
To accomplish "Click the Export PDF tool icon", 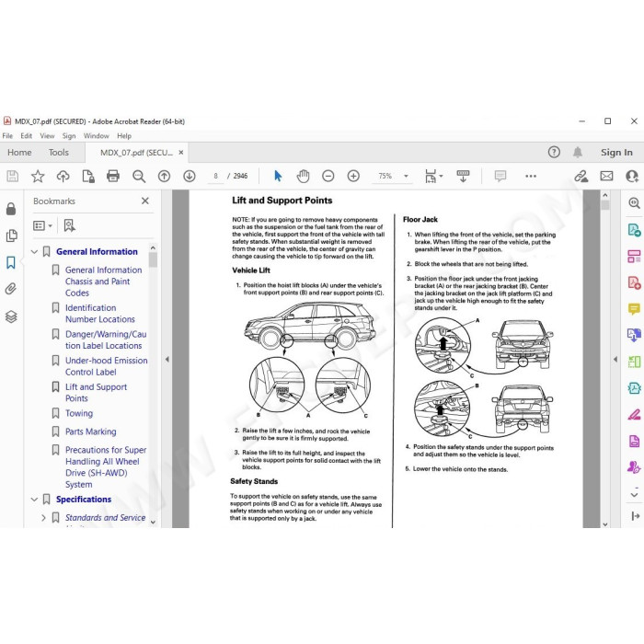I will pos(634,230).
